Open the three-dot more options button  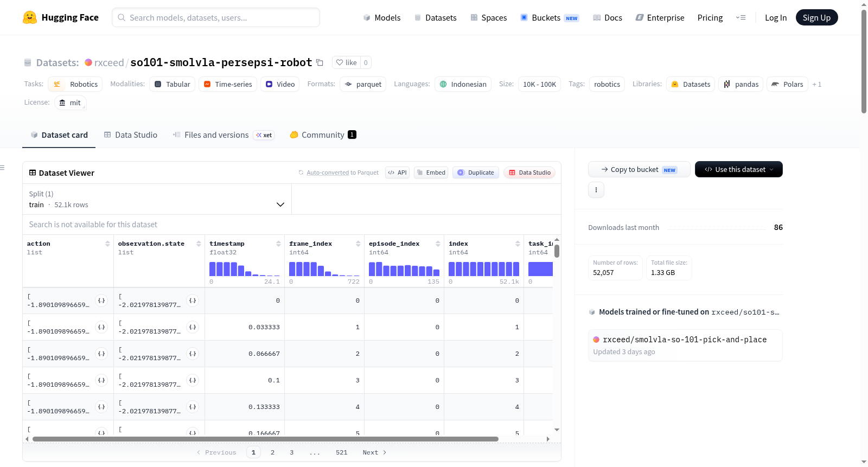click(x=596, y=190)
